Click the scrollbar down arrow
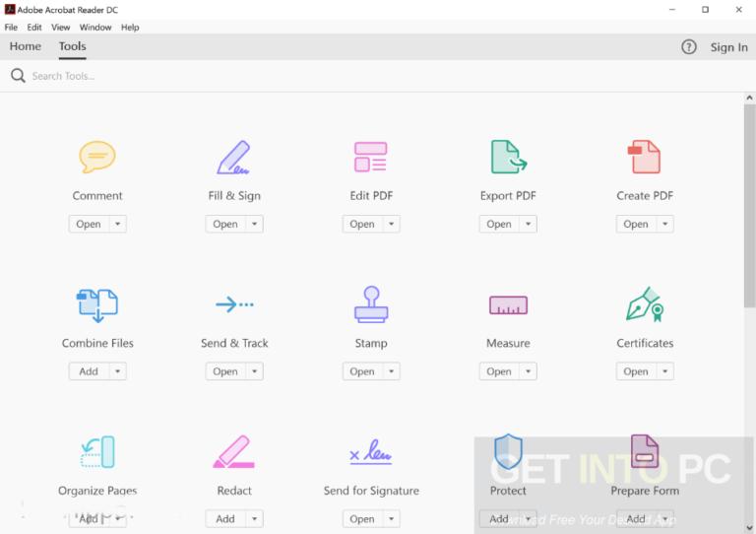756x534 pixels. 749,527
